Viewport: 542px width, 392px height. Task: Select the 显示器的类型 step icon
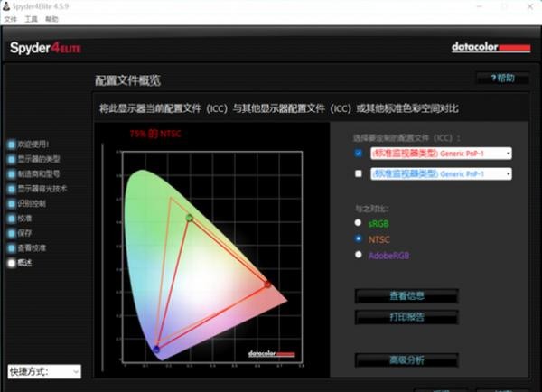tap(12, 159)
